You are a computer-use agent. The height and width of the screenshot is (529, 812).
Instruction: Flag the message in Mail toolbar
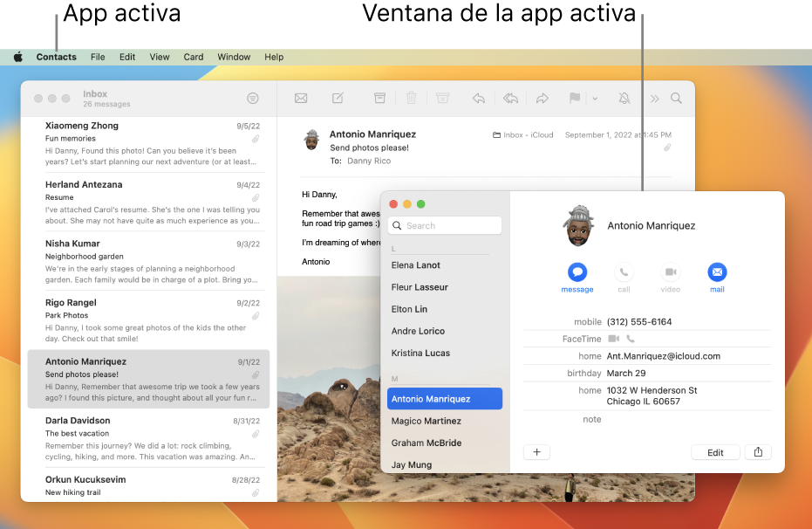coord(574,98)
